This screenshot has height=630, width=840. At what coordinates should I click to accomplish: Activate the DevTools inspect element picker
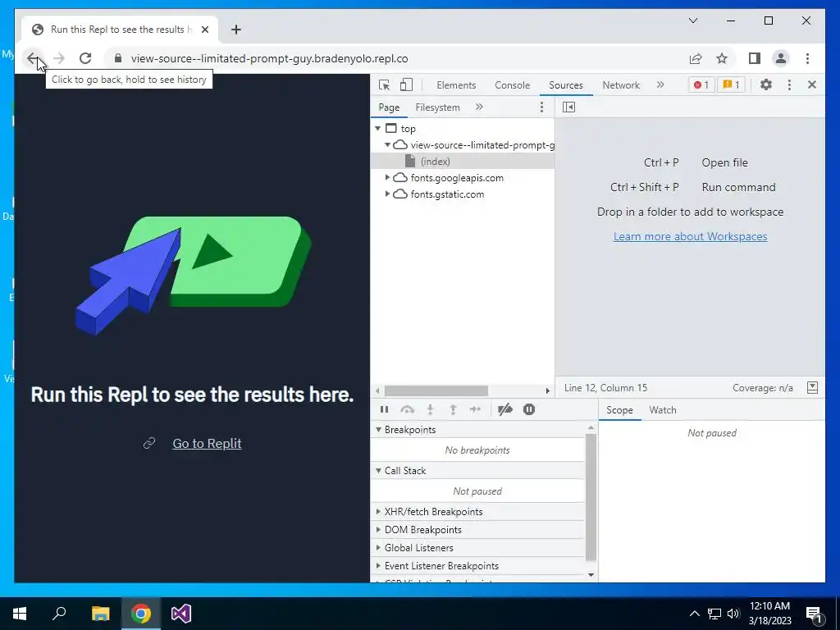[384, 84]
